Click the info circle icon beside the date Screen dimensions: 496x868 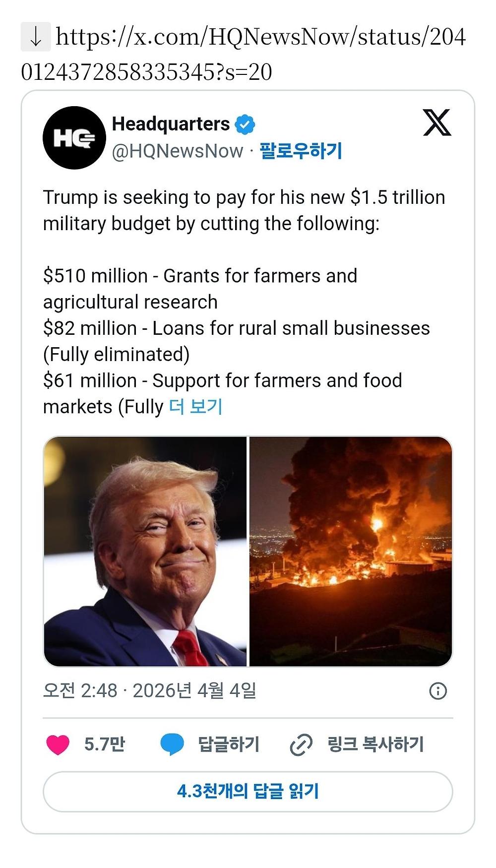pyautogui.click(x=437, y=691)
